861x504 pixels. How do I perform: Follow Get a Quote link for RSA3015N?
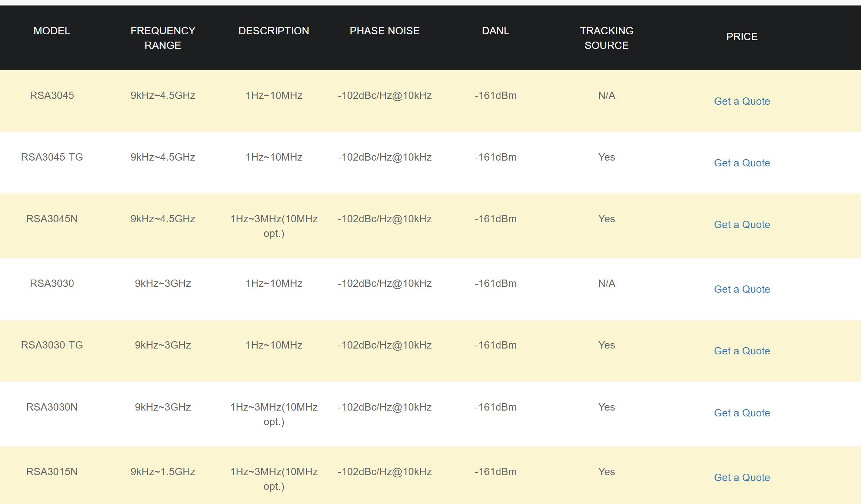(742, 477)
